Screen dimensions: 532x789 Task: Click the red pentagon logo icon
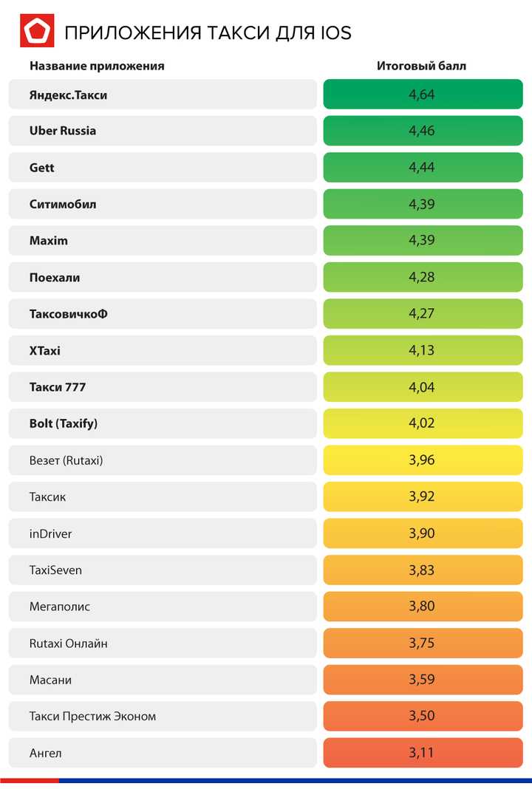(37, 31)
